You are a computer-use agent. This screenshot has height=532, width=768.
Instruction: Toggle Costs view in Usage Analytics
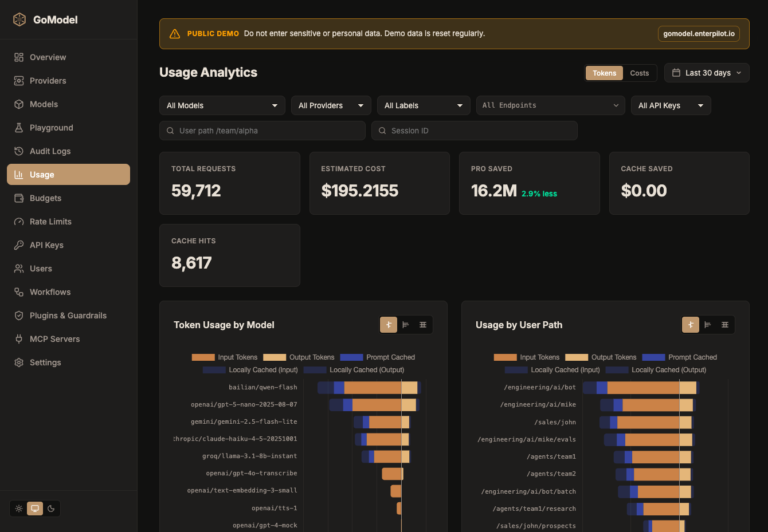pyautogui.click(x=640, y=73)
